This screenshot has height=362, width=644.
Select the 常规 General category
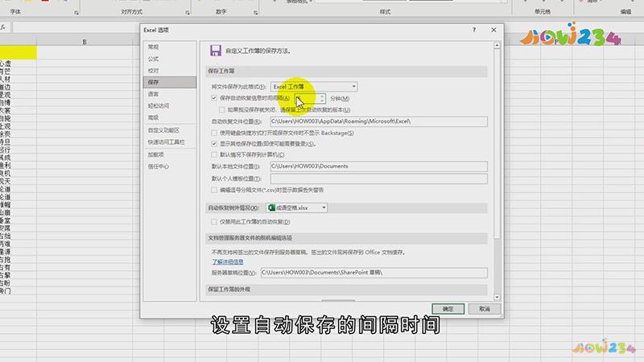170,47
